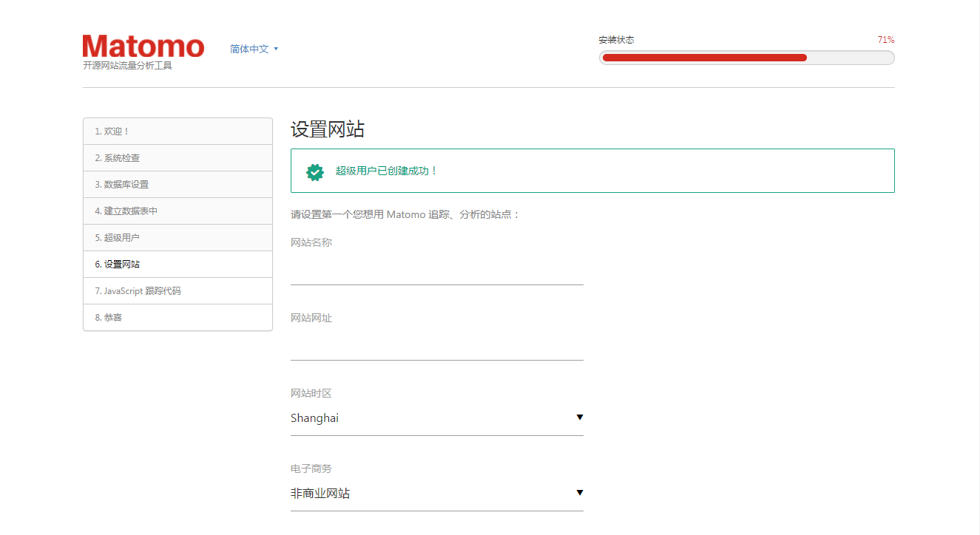Click the 超级用户已创建成功！ message
The height and width of the screenshot is (535, 980).
pos(387,171)
